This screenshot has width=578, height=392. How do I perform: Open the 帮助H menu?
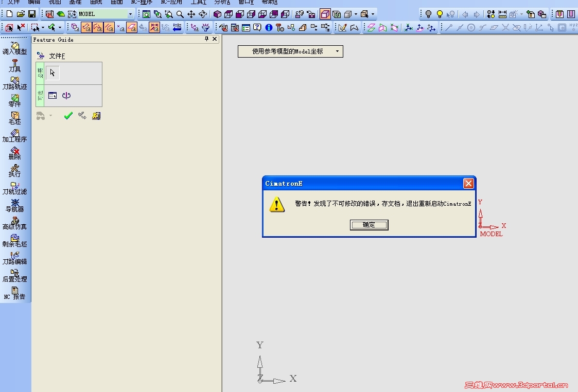(x=270, y=2)
